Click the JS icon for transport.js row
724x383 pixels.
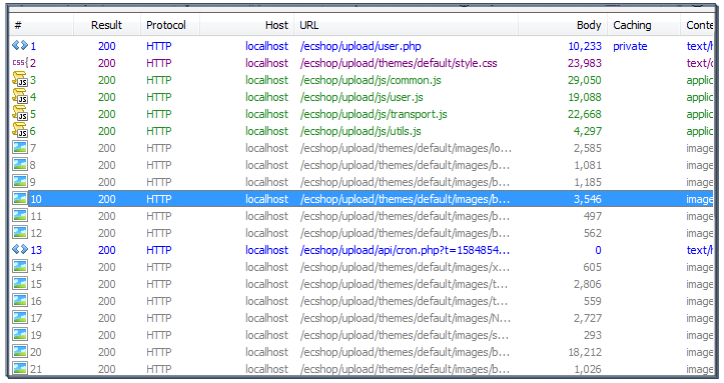(x=20, y=114)
